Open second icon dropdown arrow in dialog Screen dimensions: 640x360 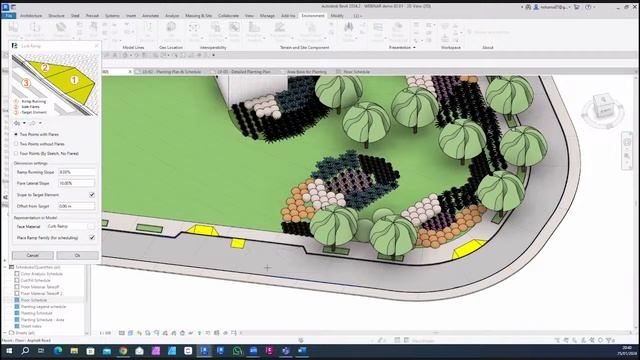coord(40,123)
